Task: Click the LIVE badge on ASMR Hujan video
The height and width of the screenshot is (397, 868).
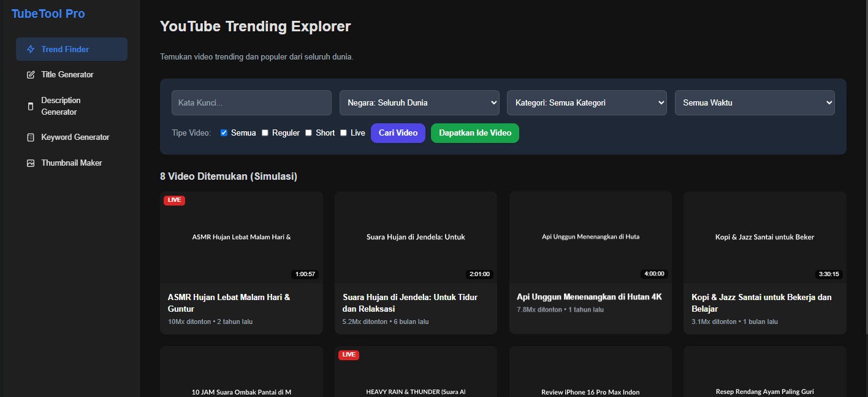Action: point(174,200)
